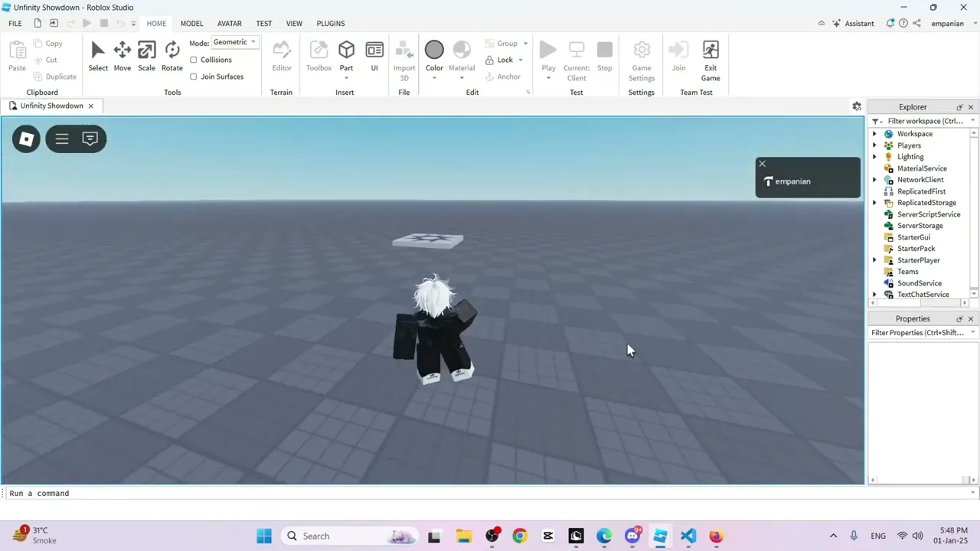Expand the Workspace tree node
Viewport: 980px width, 551px height.
pyautogui.click(x=874, y=134)
